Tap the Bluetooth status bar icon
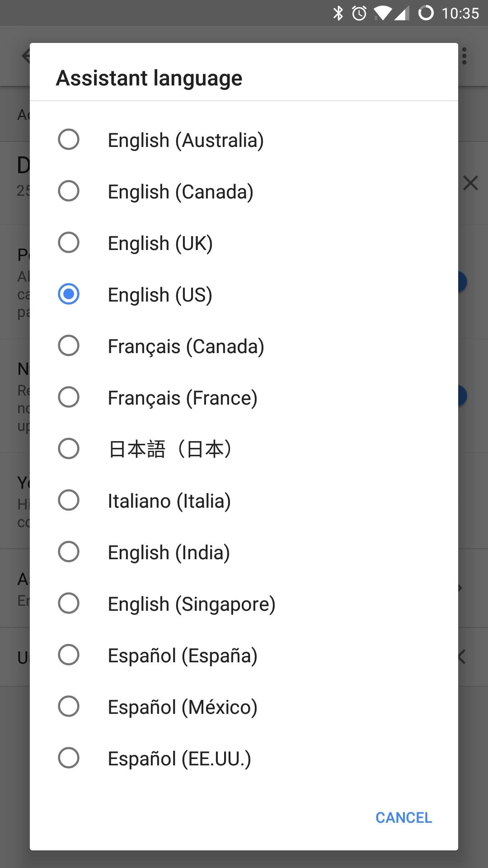The height and width of the screenshot is (868, 488). pyautogui.click(x=338, y=13)
